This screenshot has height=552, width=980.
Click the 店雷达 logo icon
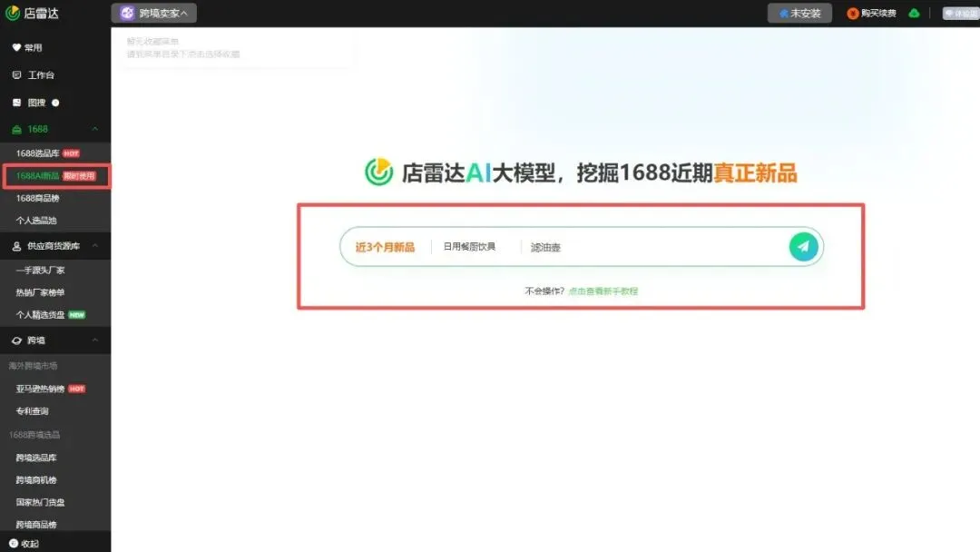(x=13, y=13)
